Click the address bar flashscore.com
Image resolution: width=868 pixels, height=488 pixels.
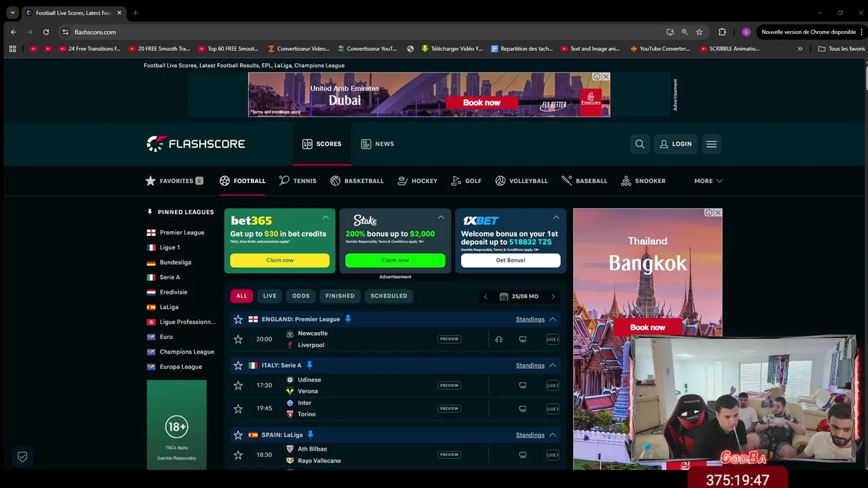tap(95, 32)
